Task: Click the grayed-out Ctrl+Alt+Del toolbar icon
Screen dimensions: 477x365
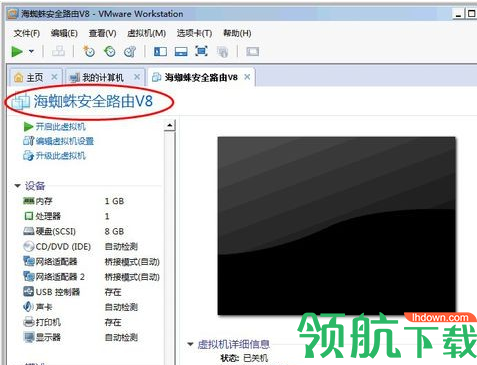Action: click(58, 51)
